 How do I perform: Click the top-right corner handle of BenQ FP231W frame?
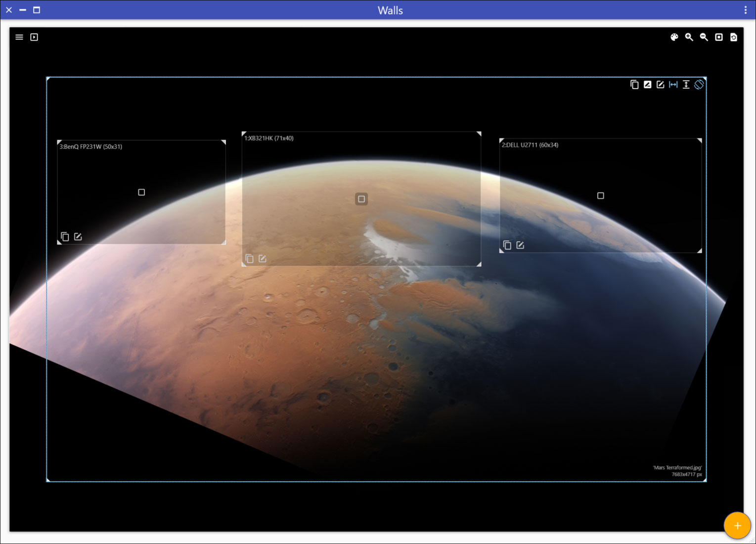point(223,142)
